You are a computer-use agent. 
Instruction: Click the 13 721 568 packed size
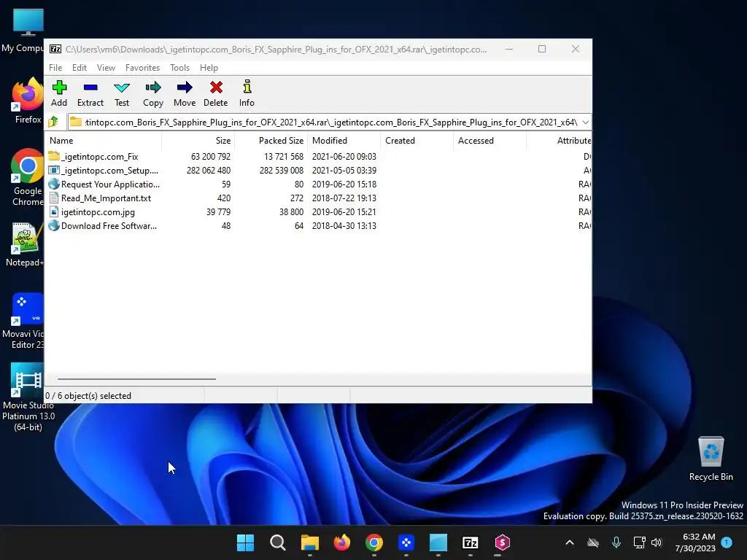click(284, 156)
